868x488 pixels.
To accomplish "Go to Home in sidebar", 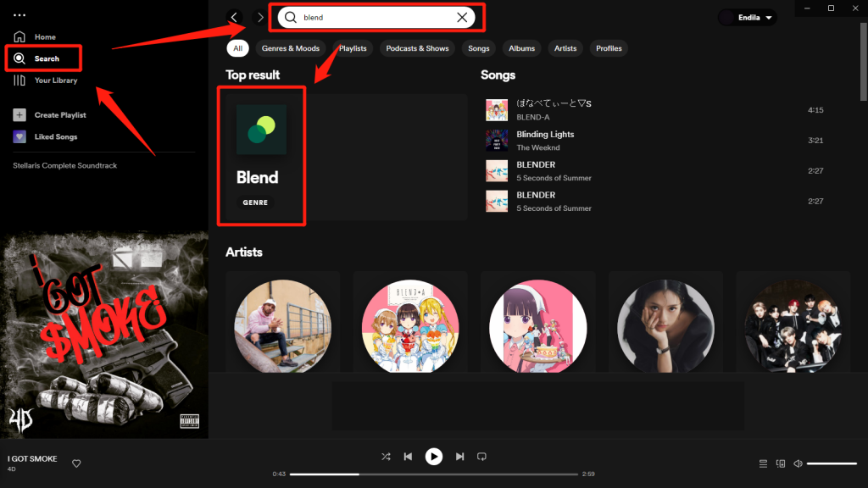I will click(34, 37).
